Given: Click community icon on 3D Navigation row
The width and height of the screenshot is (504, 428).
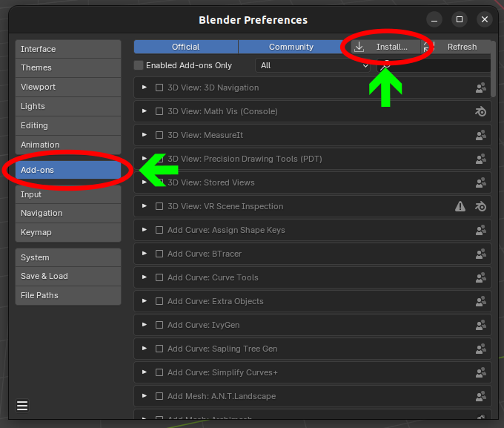Looking at the screenshot, I should tap(481, 88).
